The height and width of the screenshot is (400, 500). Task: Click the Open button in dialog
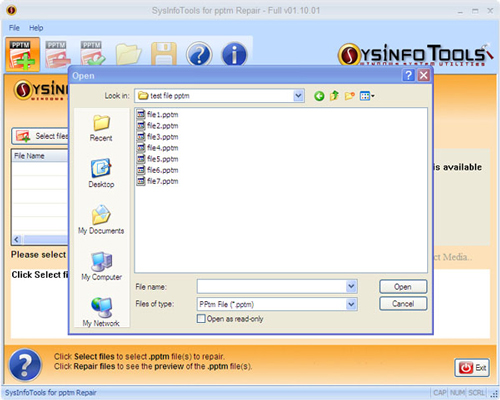403,287
